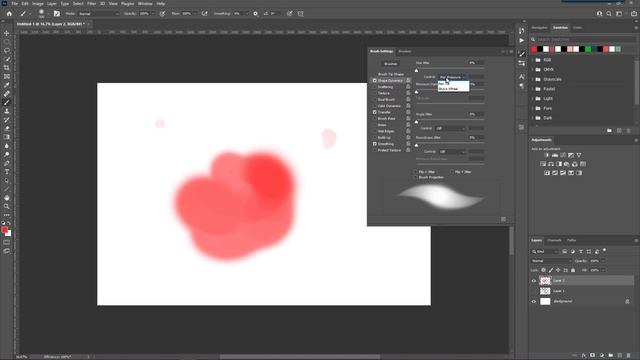The height and width of the screenshot is (360, 640).
Task: Select the Pen tool
Action: 7,163
